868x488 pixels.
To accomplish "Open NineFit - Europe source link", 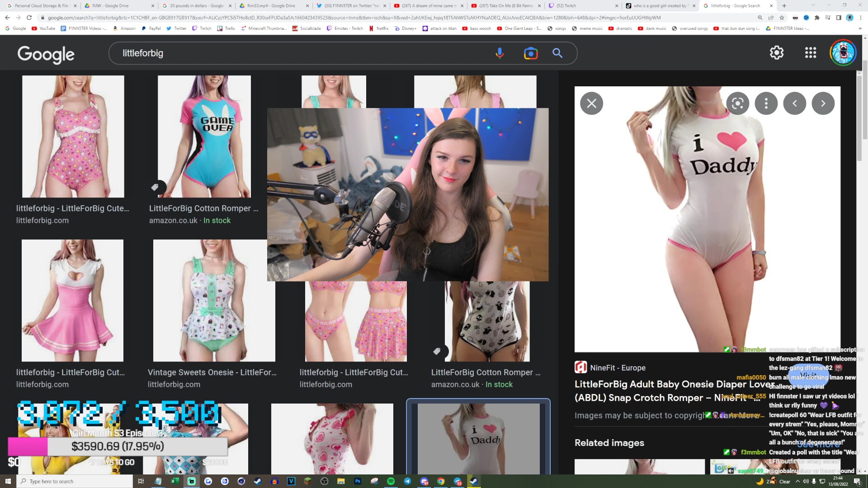I will [610, 368].
